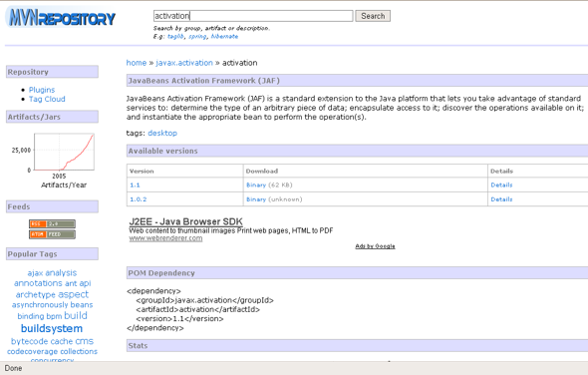588x375 pixels.
Task: Select the beans popular tag
Action: click(82, 305)
